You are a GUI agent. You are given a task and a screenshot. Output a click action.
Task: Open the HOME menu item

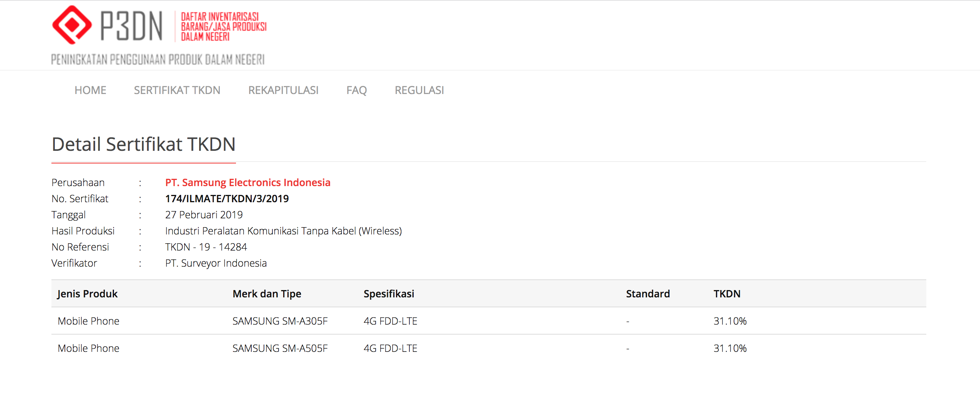[90, 90]
